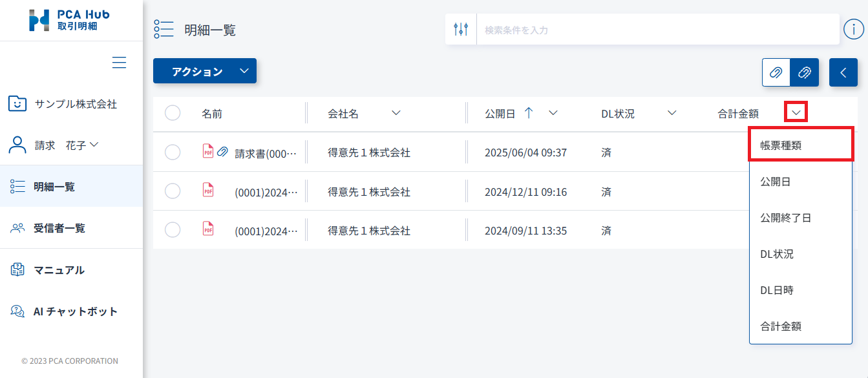The image size is (868, 378).
Task: Choose 帳票種類 from the column menu
Action: (800, 145)
